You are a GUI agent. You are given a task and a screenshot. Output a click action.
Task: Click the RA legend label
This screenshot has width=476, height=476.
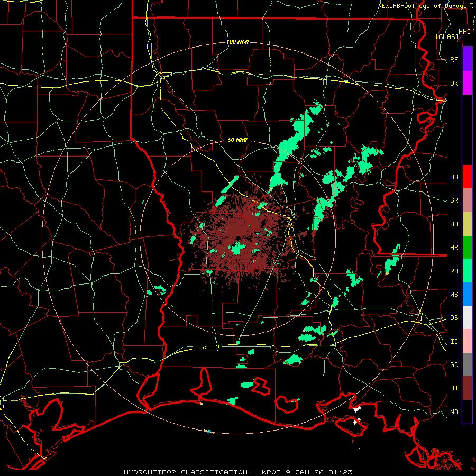454,271
